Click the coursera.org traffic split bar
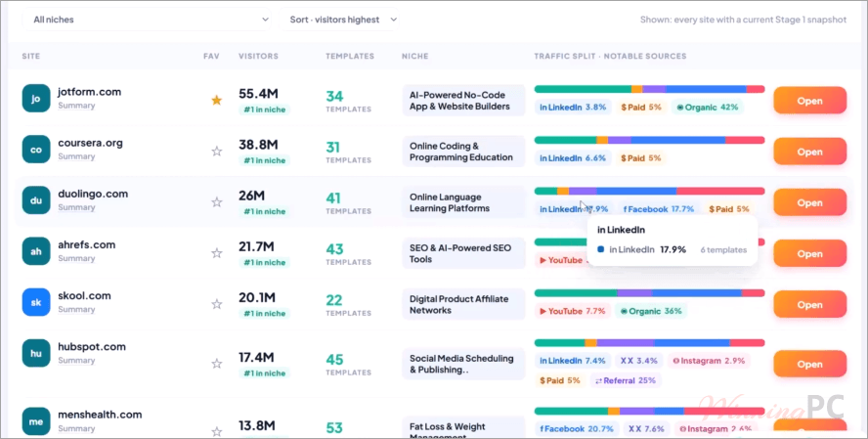Image resolution: width=868 pixels, height=439 pixels. (x=649, y=140)
